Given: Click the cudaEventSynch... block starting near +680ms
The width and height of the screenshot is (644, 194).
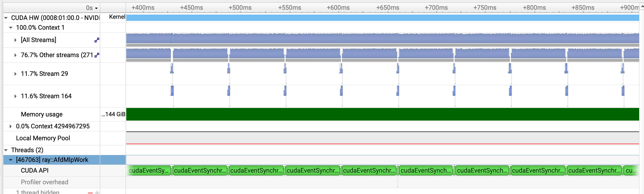Looking at the screenshot, I should pos(426,171).
